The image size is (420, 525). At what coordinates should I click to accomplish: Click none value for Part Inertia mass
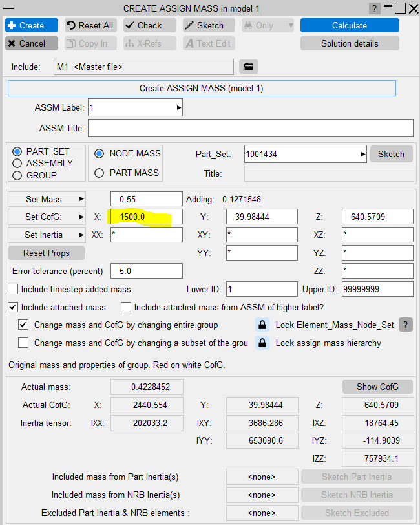pyautogui.click(x=262, y=477)
